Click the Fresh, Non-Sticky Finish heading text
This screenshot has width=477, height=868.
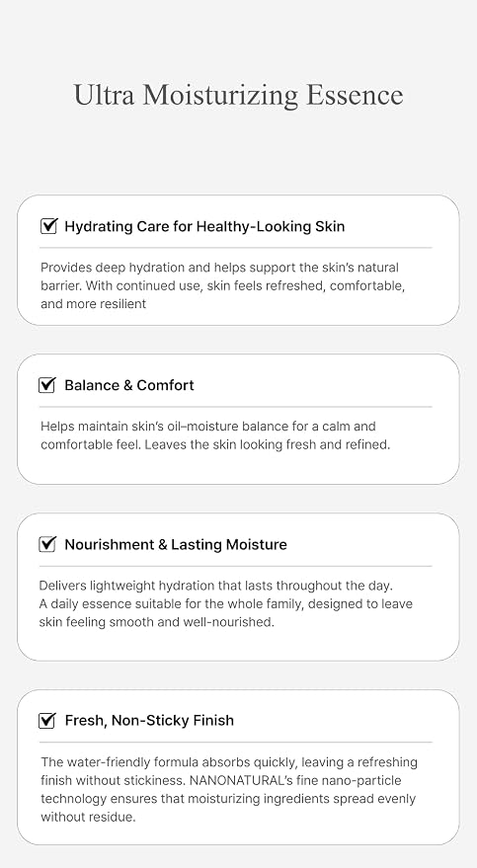click(149, 721)
